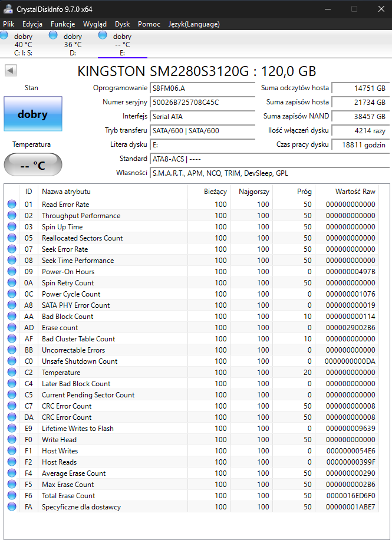Viewport: 392px width, 543px height.
Task: Click status orb for Lifetime Writes to Flash
Action: (12, 429)
